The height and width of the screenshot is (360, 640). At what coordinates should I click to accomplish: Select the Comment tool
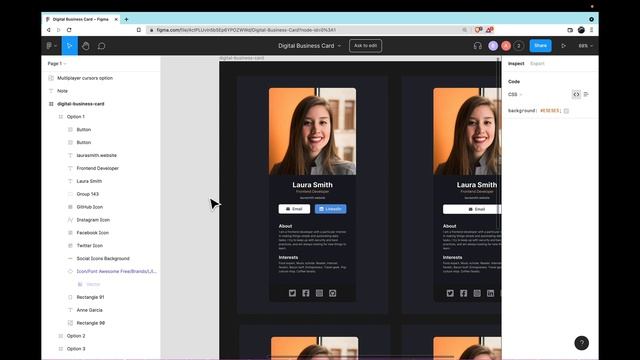click(102, 46)
